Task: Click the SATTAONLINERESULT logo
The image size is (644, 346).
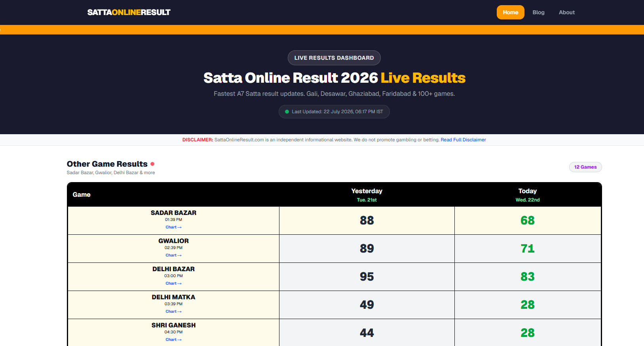Action: coord(129,12)
